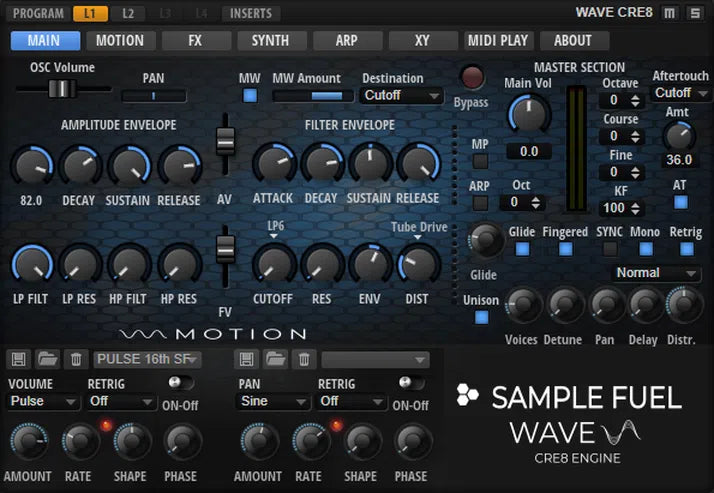Image resolution: width=714 pixels, height=493 pixels.
Task: Click the Main Vol knob
Action: click(x=529, y=113)
